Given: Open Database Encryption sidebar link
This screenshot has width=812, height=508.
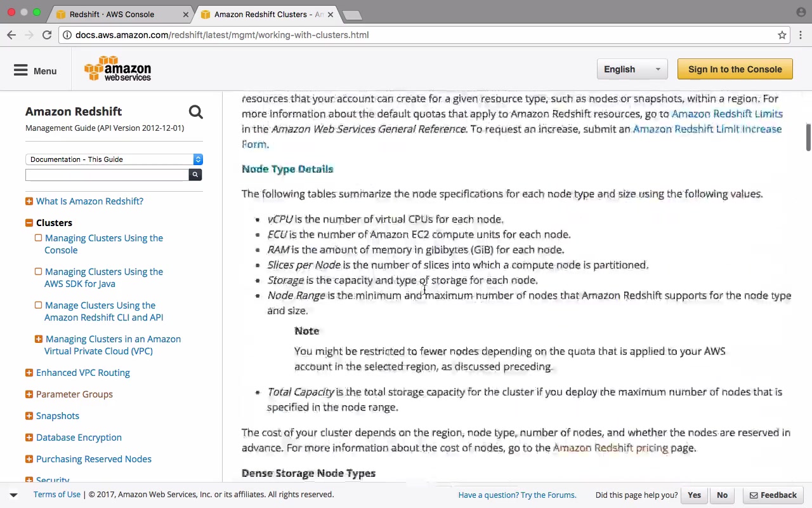Looking at the screenshot, I should (79, 438).
